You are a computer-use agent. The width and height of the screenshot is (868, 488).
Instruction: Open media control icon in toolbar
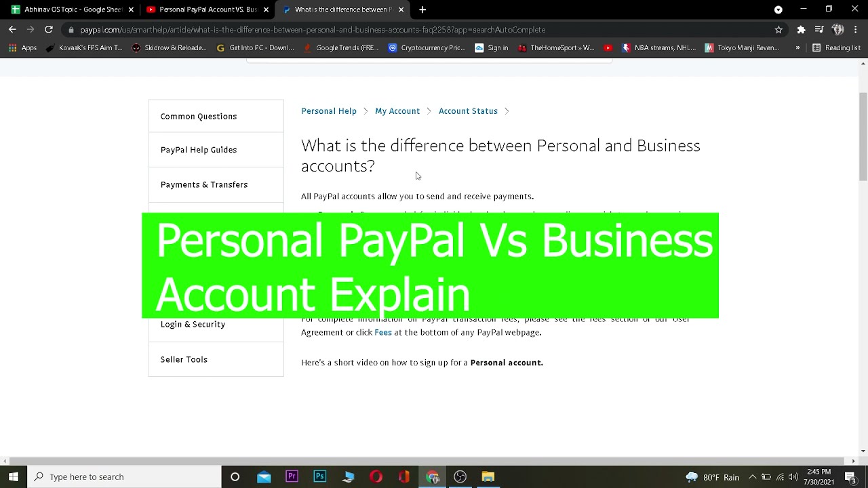point(819,29)
